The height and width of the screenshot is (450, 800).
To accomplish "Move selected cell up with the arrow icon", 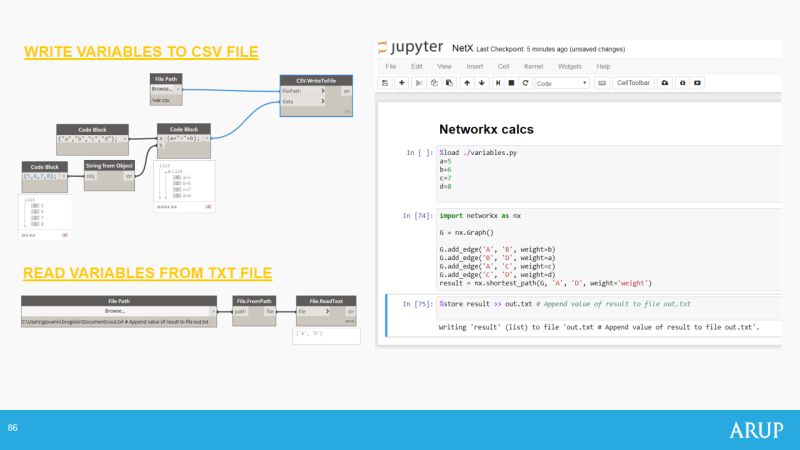I will tap(467, 83).
